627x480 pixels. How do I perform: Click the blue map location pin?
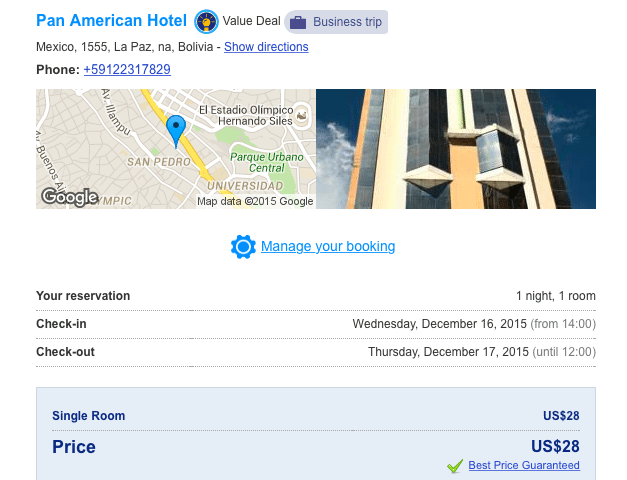176,131
